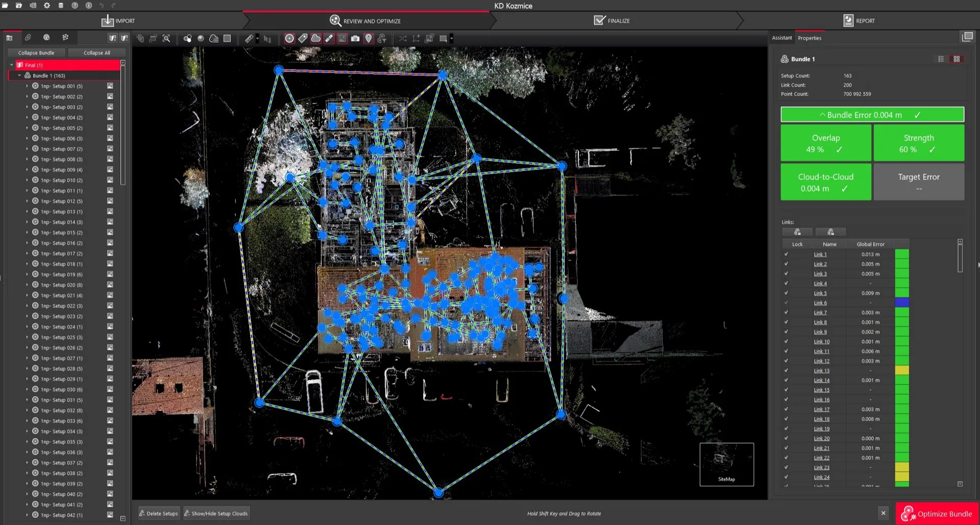Toggle the tag labels icon in toolbar
The width and height of the screenshot is (980, 525).
[303, 38]
